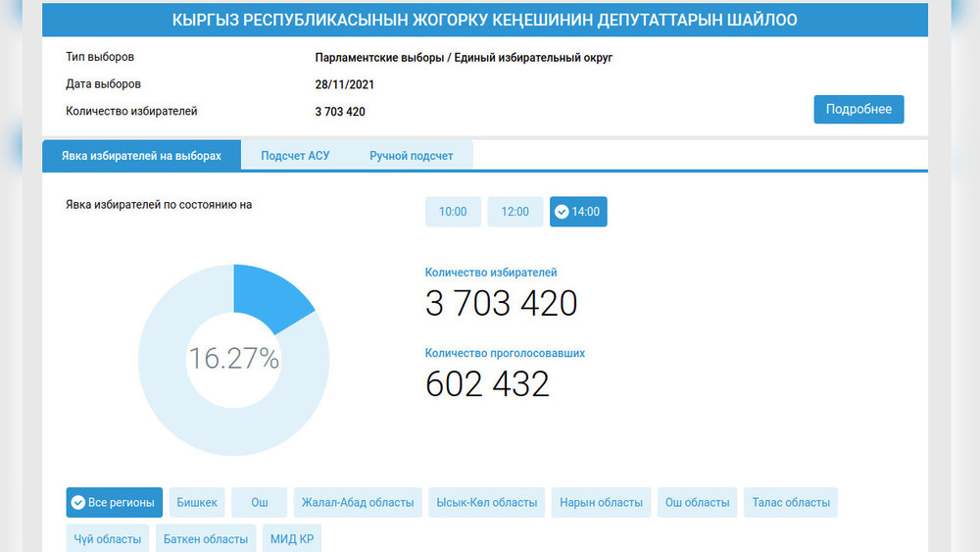Filter by МИД КР voters
This screenshot has width=980, height=552.
click(x=292, y=539)
